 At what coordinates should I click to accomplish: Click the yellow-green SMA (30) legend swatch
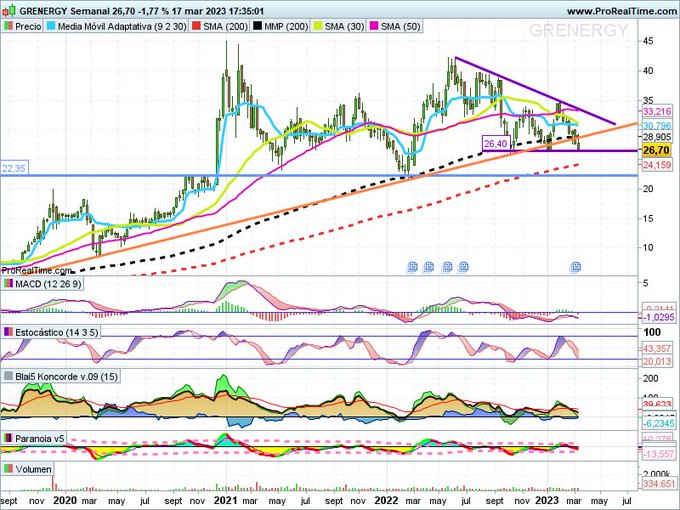[318, 26]
